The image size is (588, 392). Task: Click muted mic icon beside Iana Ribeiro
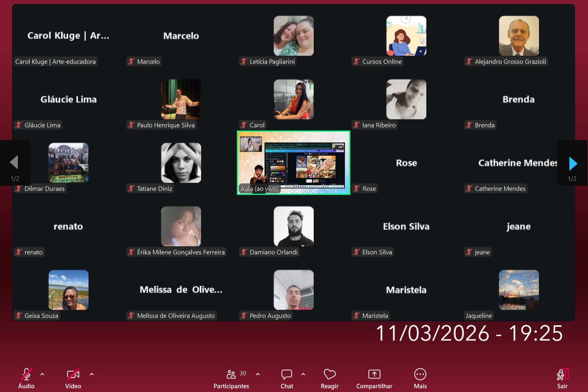356,125
